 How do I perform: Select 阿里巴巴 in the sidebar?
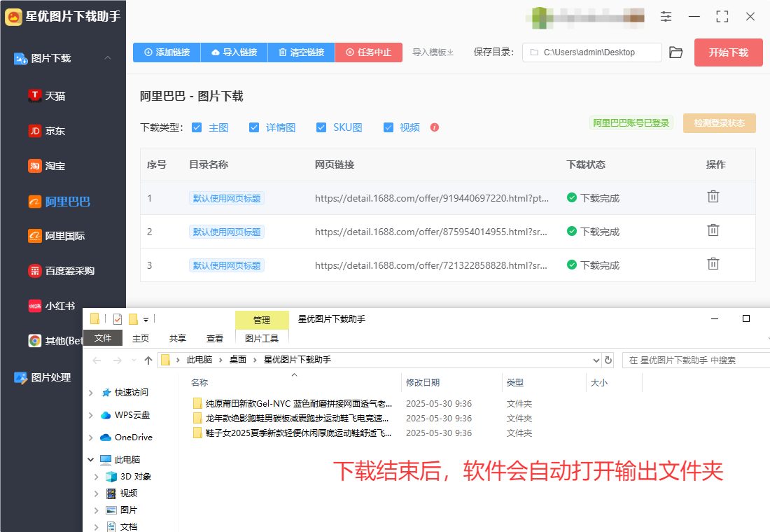point(59,202)
